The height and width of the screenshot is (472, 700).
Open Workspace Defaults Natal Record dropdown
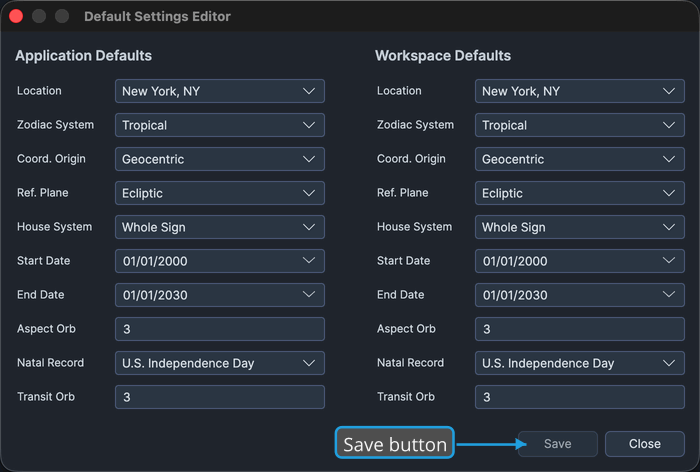(579, 363)
